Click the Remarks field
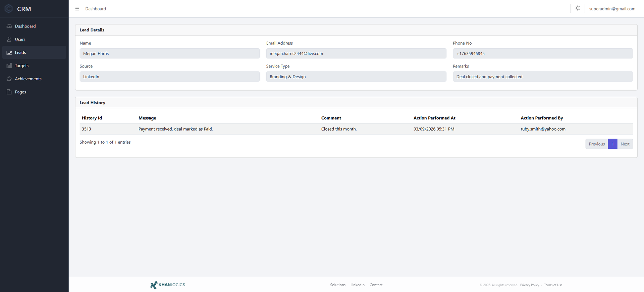Screen dimensions: 644x292 click(543, 77)
